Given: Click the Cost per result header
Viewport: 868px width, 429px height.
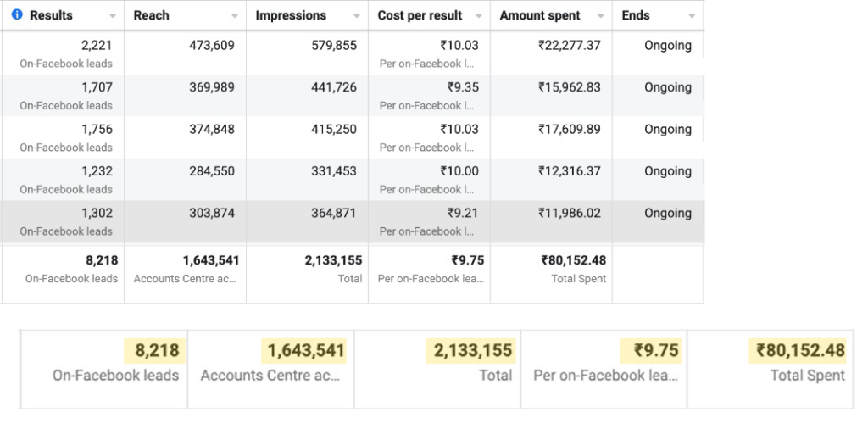Looking at the screenshot, I should pyautogui.click(x=420, y=15).
